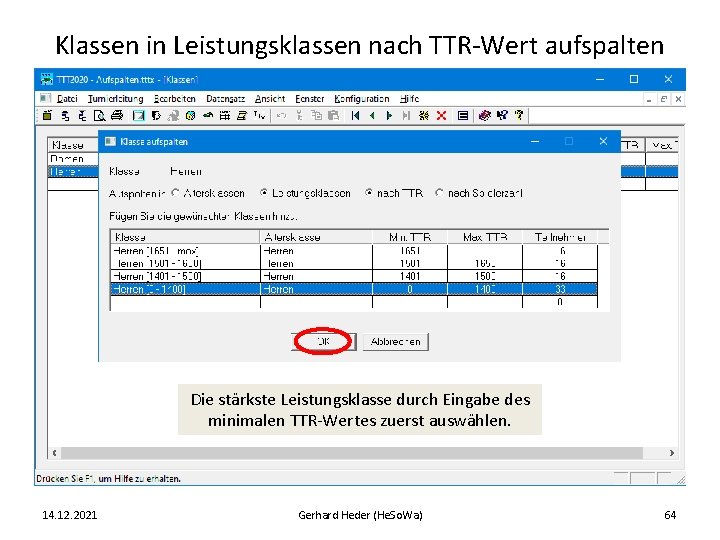This screenshot has height=540, width=720.
Task: Click the Teilnehmer column header
Action: [560, 237]
